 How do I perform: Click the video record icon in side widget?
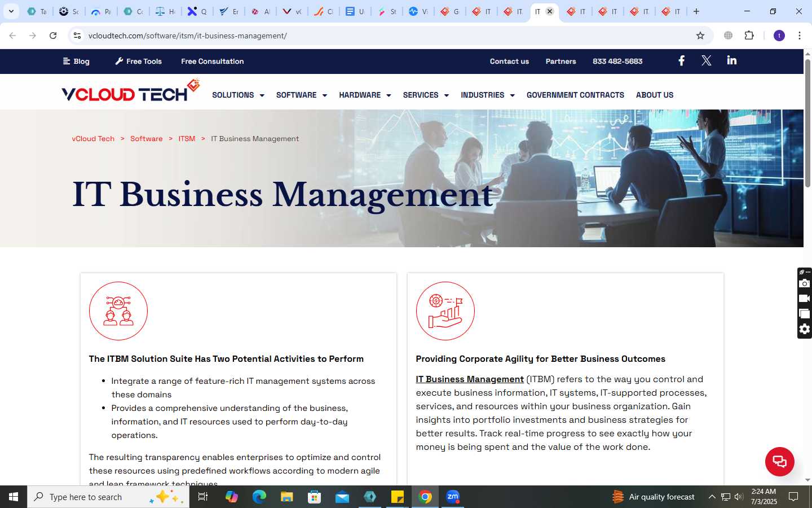[805, 299]
